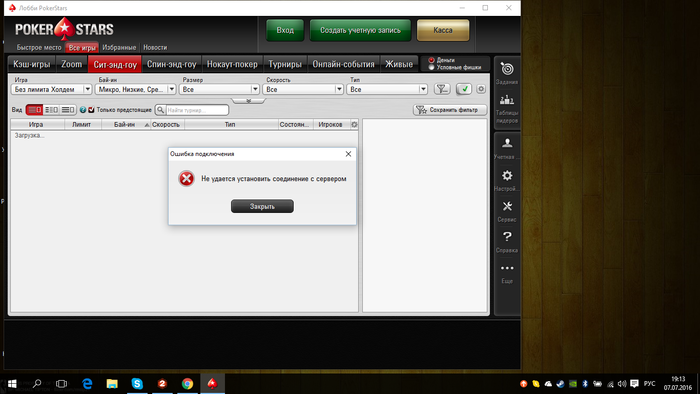Switch to the Сит-энд-гоу tab
Viewport: 700px width, 394px height.
pyautogui.click(x=115, y=64)
